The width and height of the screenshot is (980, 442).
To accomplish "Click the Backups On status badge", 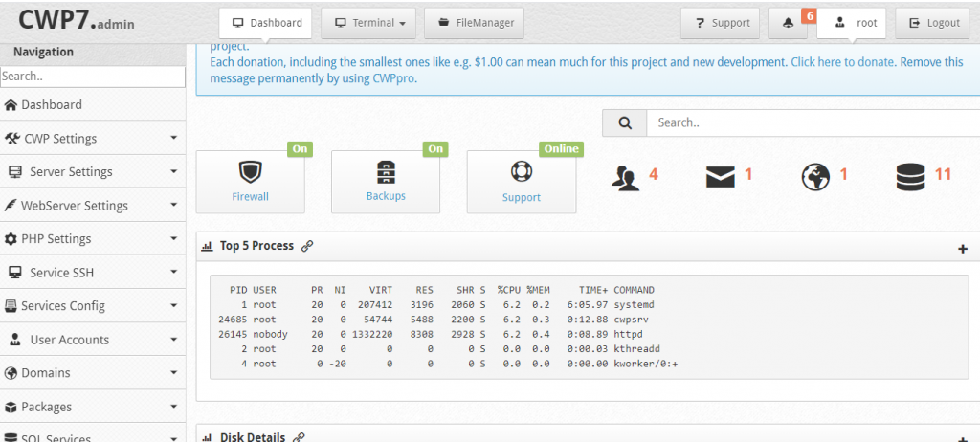I will (x=435, y=149).
